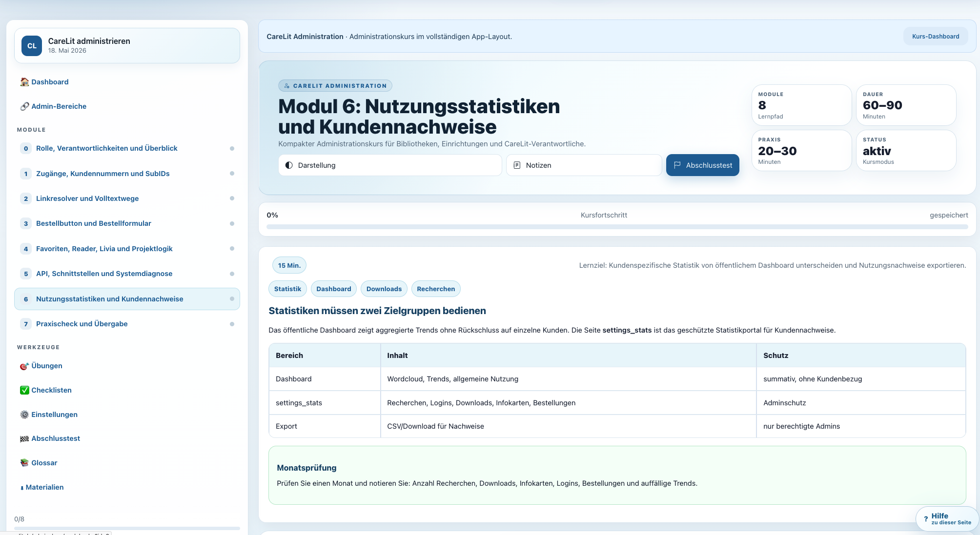Click the Export table cell
980x535 pixels.
pos(325,426)
